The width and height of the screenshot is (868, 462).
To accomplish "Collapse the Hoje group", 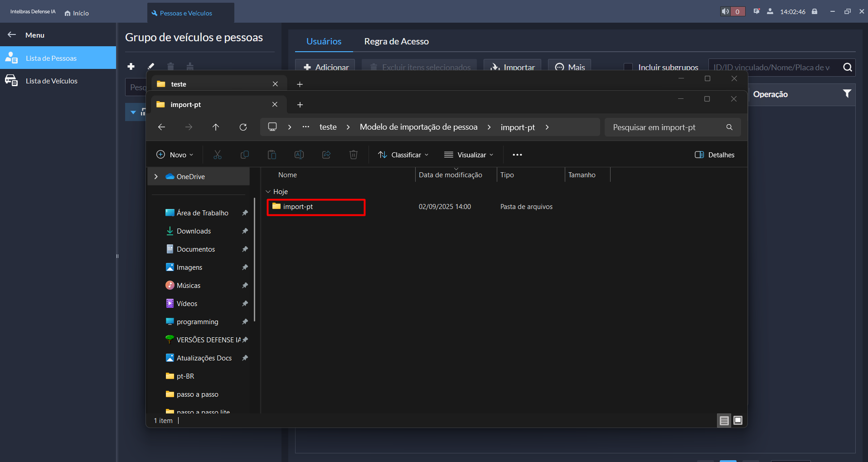I will click(268, 192).
